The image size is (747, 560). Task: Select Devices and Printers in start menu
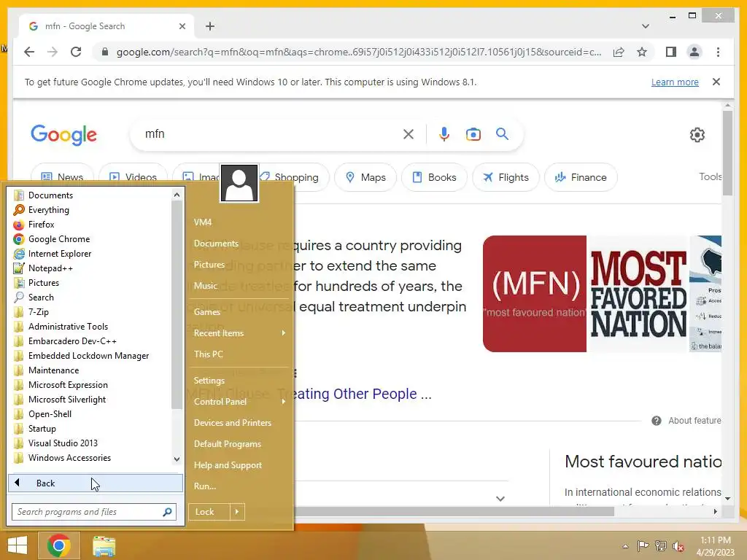(233, 423)
